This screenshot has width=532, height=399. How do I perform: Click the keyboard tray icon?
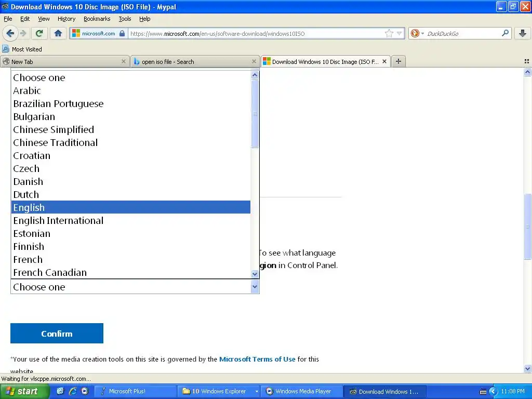pyautogui.click(x=483, y=392)
